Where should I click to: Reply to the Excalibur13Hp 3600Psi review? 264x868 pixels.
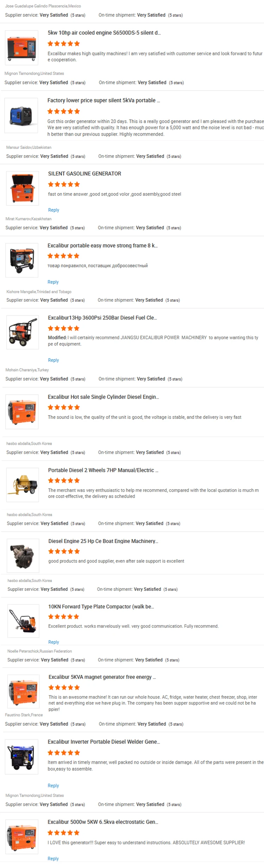pos(54,360)
